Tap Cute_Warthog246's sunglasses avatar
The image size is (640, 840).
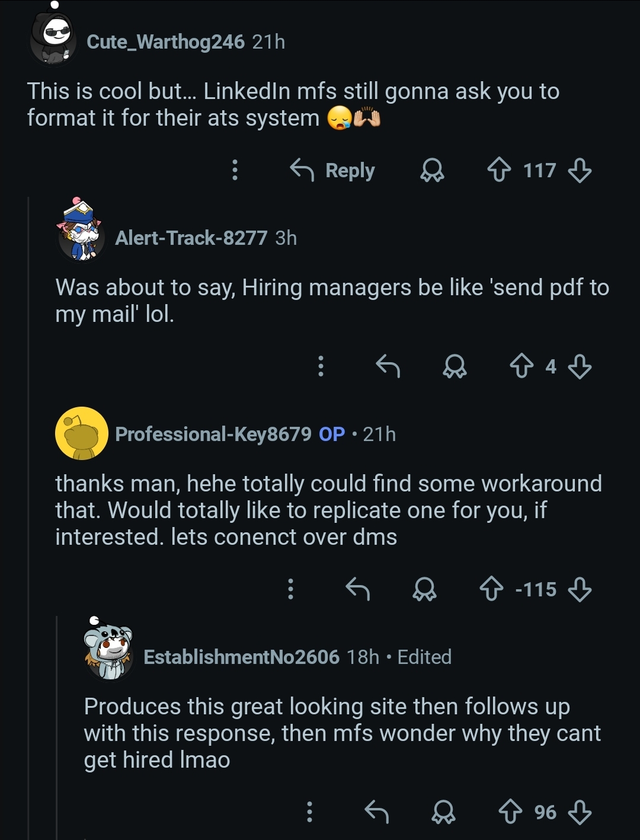(53, 40)
